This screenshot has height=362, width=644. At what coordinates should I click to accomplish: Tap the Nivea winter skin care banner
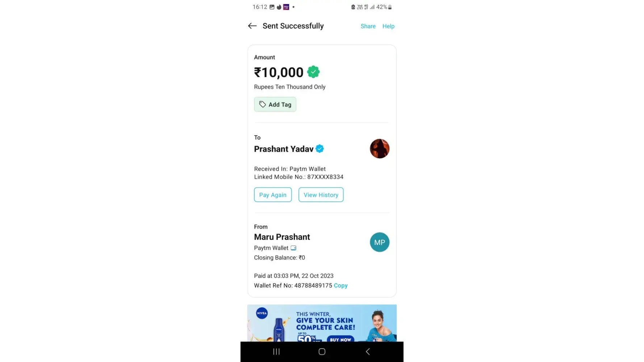(x=322, y=323)
